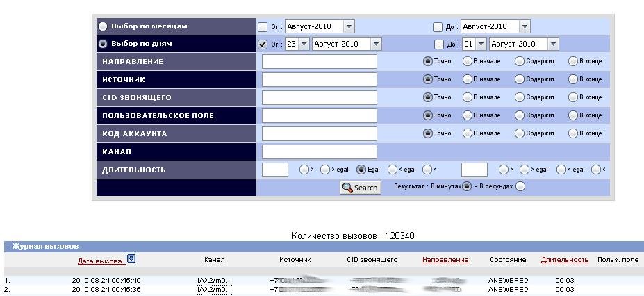The width and height of the screenshot is (644, 296).
Task: Select Содержит for Направление
Action: 520,61
